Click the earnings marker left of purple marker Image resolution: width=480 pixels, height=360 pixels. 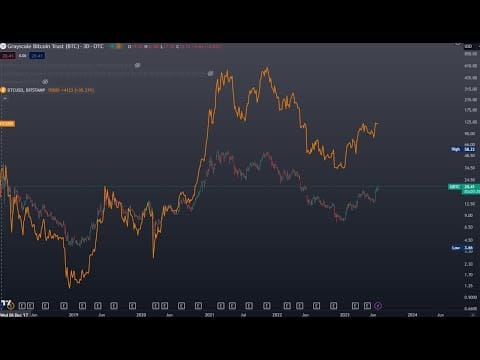tap(367, 305)
